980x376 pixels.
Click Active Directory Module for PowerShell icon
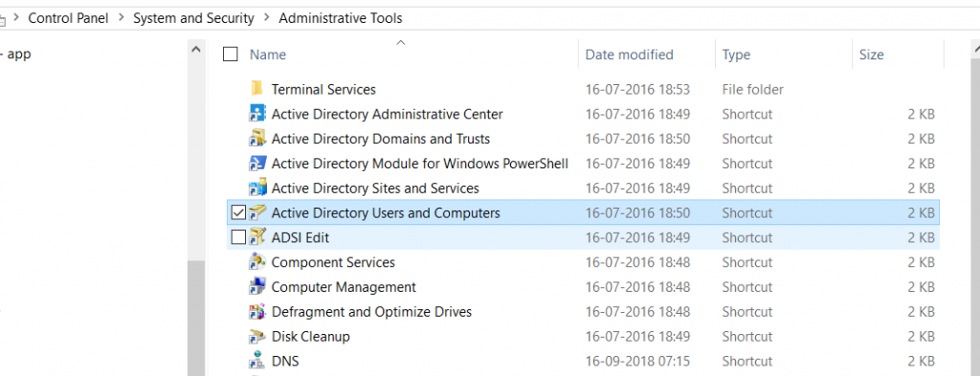[256, 163]
